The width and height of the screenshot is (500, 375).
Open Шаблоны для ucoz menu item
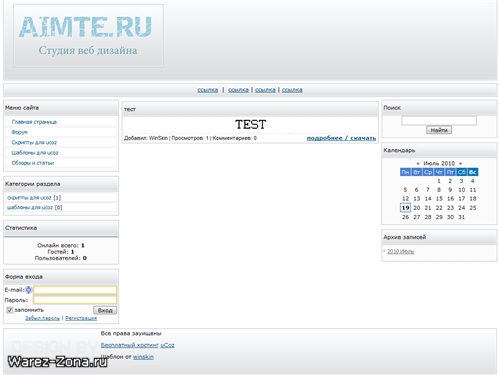pos(35,153)
